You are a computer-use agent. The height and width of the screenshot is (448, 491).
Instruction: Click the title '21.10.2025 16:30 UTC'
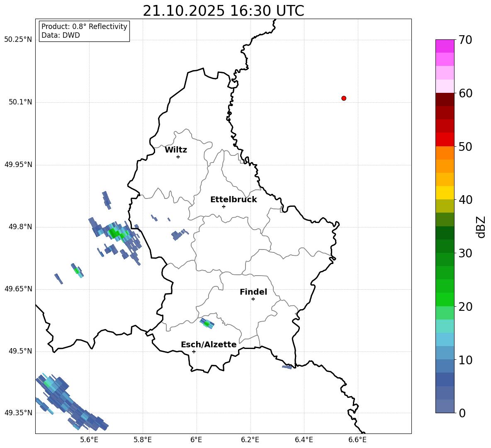[x=223, y=11]
